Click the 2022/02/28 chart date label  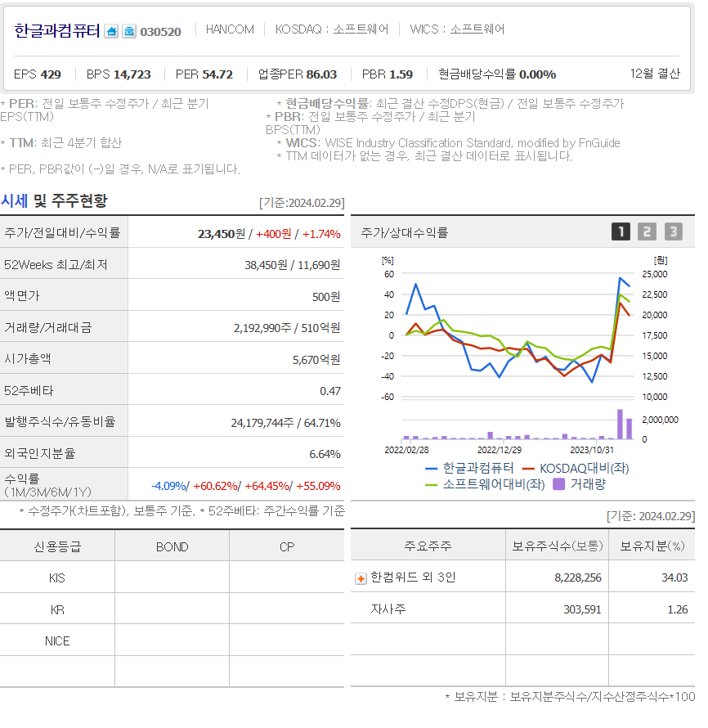[406, 450]
